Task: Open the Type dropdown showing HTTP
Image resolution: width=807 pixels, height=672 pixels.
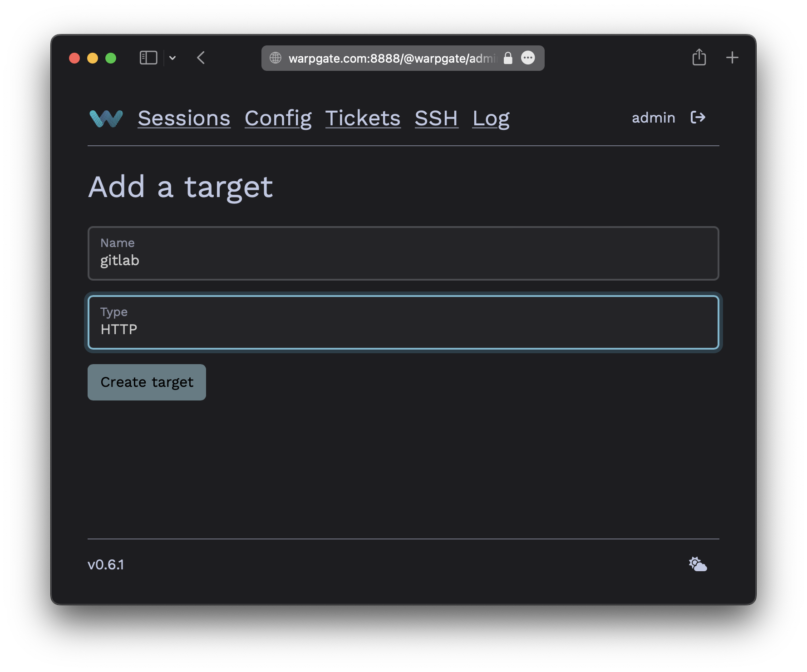Action: pos(403,322)
